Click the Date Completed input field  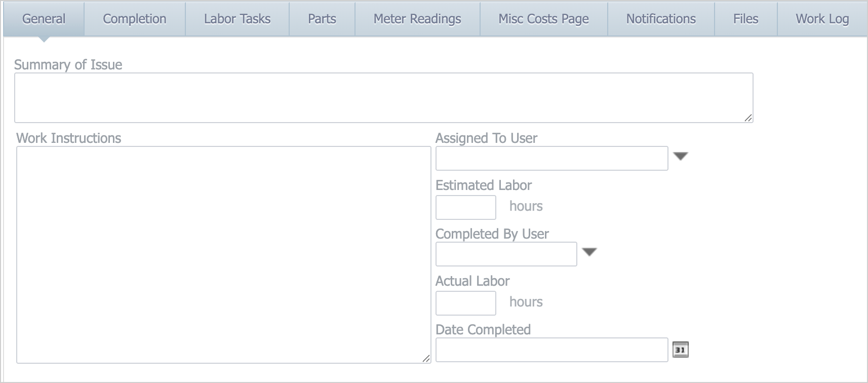[x=551, y=350]
